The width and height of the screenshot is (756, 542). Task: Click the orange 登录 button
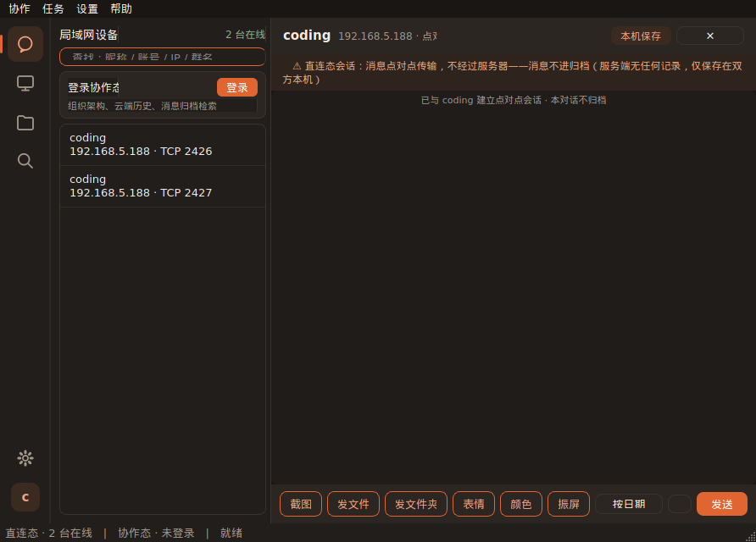point(237,87)
